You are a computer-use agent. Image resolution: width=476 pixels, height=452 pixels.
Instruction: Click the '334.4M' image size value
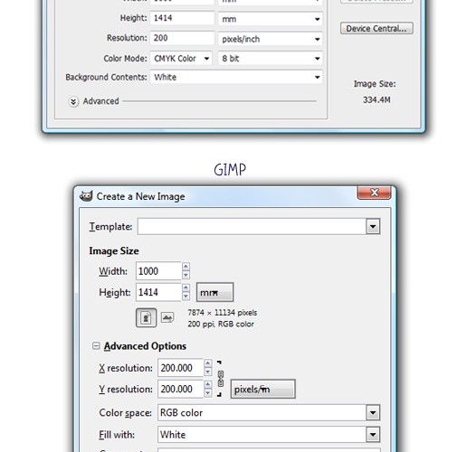pyautogui.click(x=376, y=99)
